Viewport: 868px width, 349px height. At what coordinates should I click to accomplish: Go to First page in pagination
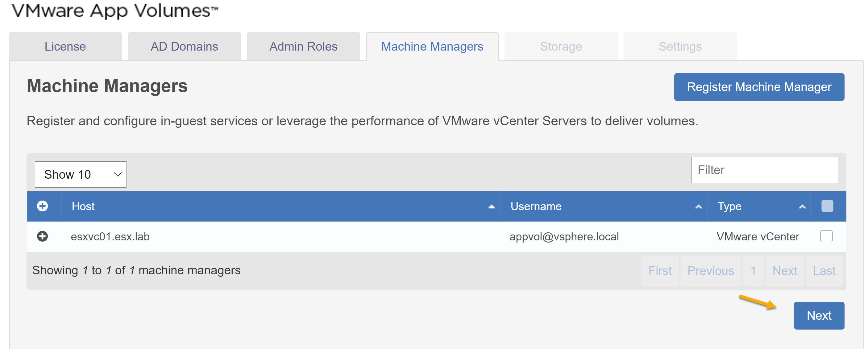pyautogui.click(x=660, y=271)
